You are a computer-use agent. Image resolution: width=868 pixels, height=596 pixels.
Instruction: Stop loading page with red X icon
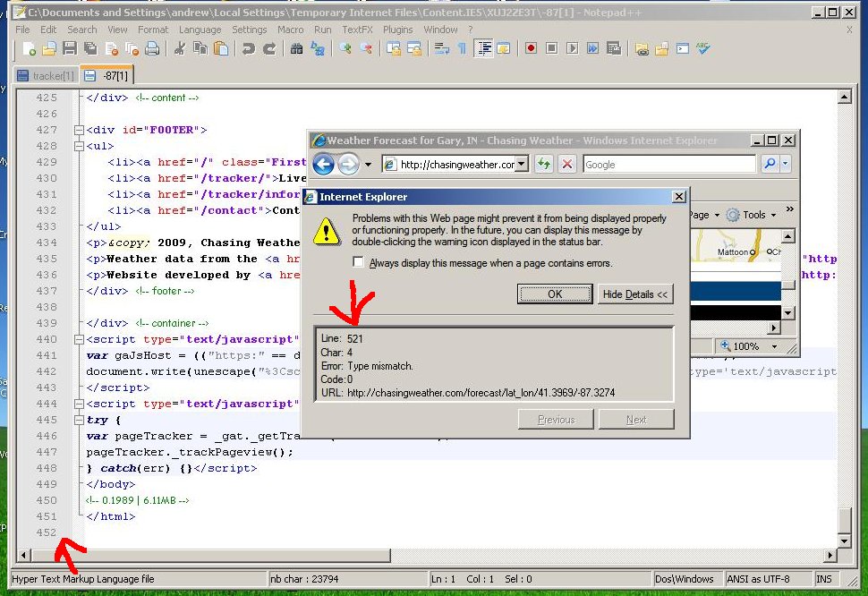[x=566, y=164]
